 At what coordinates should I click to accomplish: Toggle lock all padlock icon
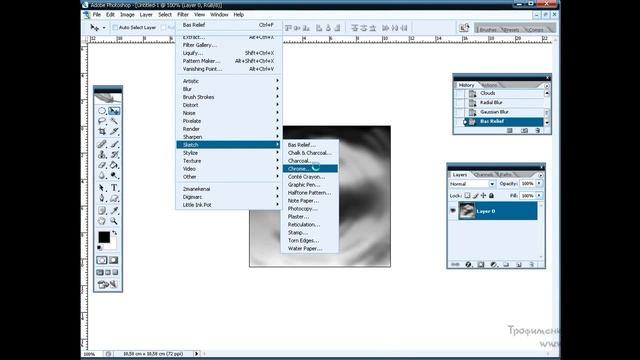491,196
